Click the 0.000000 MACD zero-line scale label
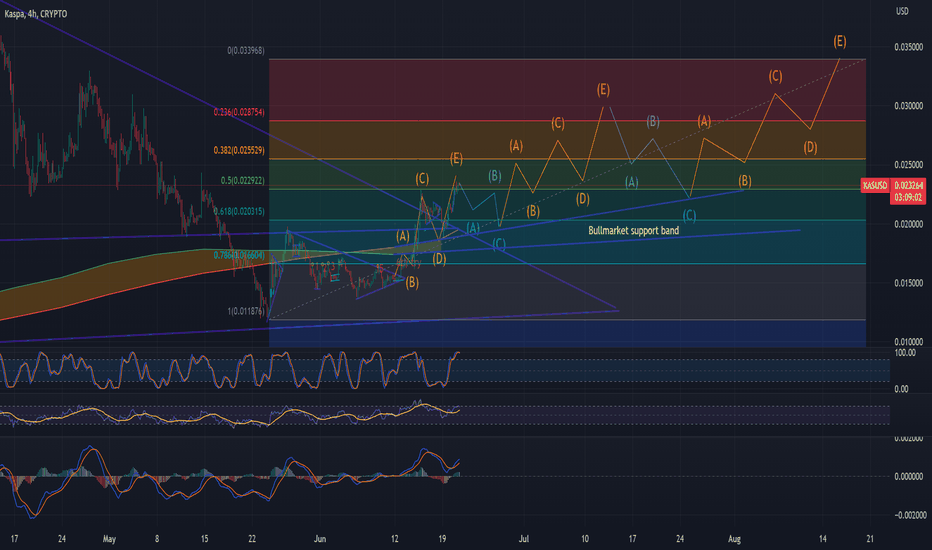 (x=909, y=476)
